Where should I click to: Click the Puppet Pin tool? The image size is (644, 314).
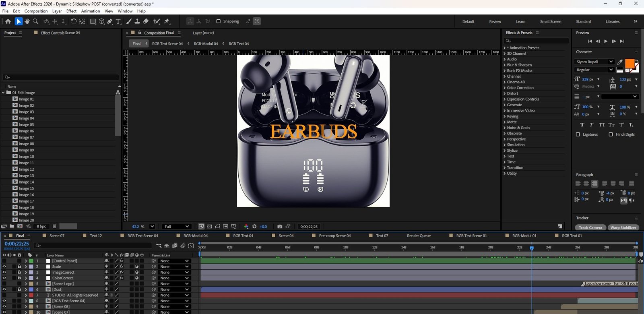point(167,21)
